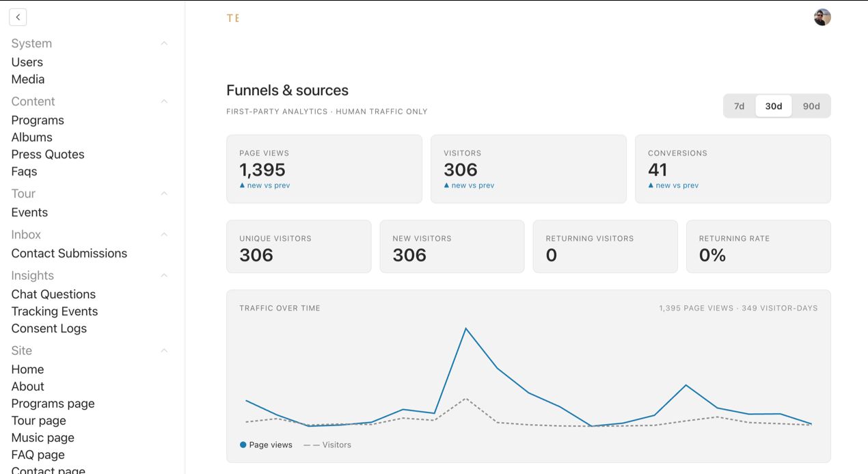
Task: Click the TE logo in header
Action: pos(233,18)
